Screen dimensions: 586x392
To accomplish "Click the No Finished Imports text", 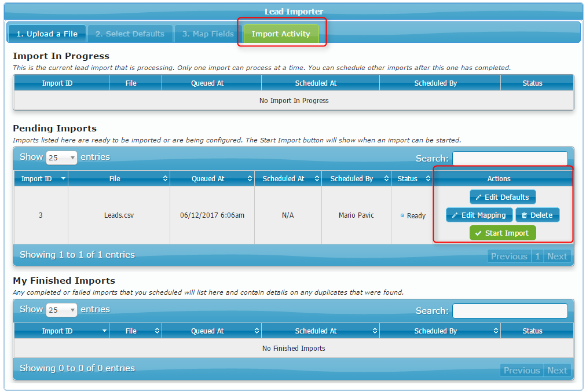I will point(294,348).
